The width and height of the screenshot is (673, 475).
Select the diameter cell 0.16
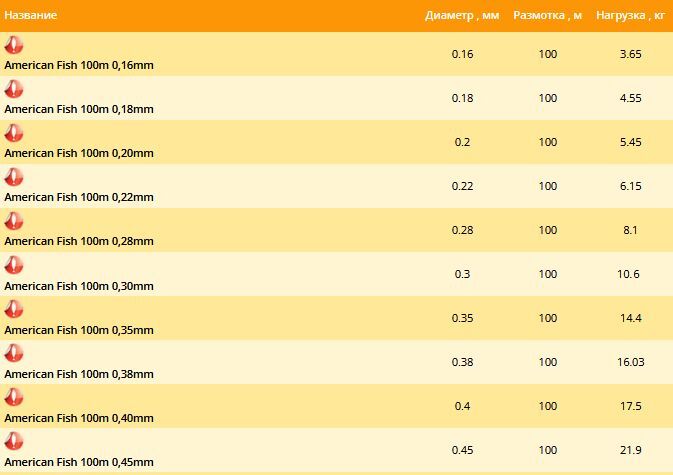click(462, 54)
